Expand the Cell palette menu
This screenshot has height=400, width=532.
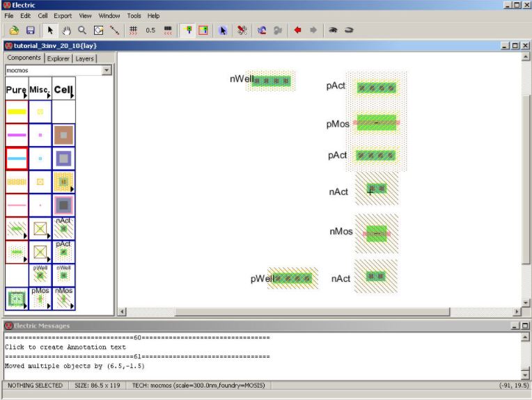[x=63, y=90]
